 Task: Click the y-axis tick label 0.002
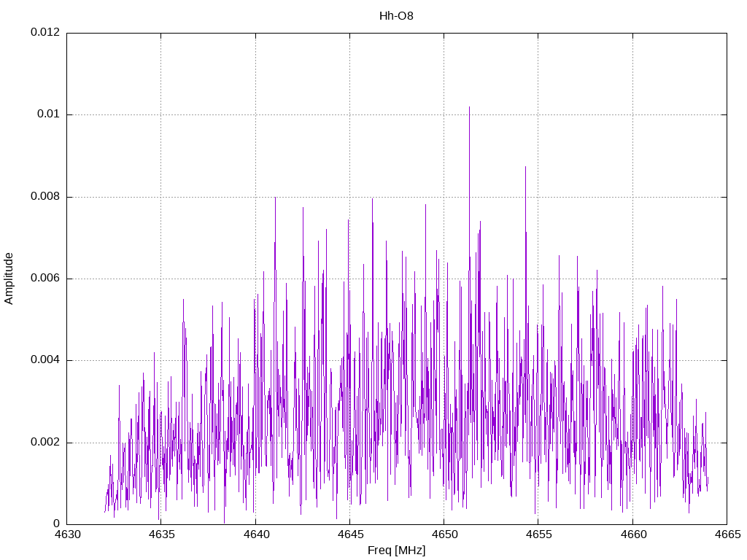(45, 443)
